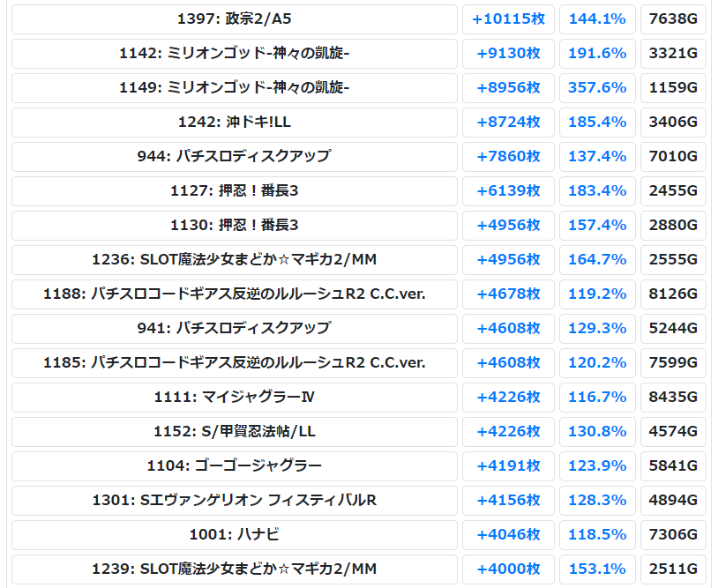Screen dimensions: 718x588
Task: Select the 2880G cell
Action: [x=673, y=226]
